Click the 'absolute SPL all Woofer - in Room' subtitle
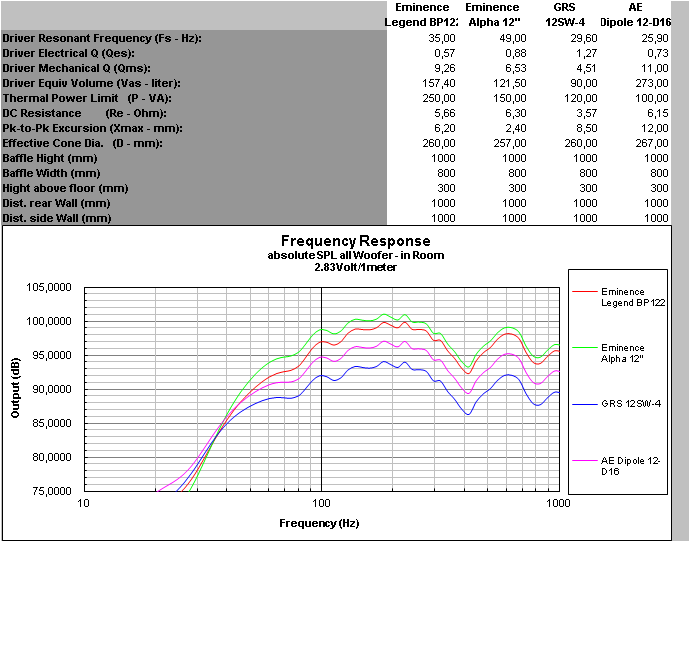This screenshot has height=668, width=689. point(355,255)
